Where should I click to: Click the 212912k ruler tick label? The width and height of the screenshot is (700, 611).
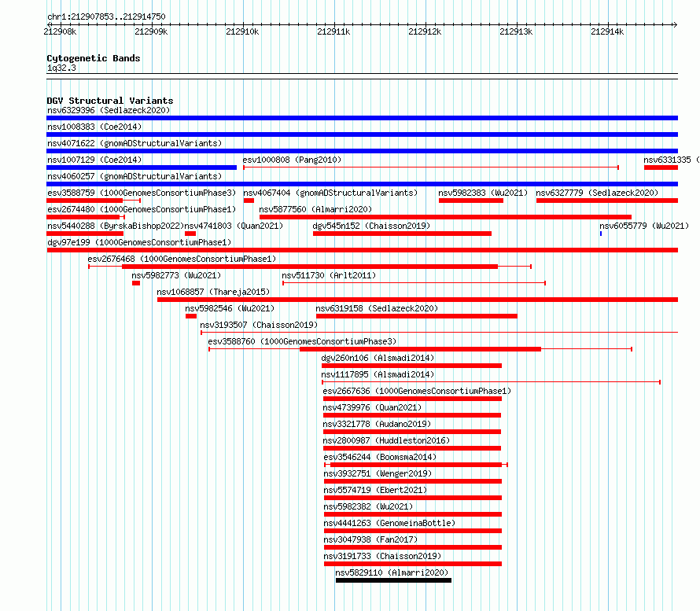pyautogui.click(x=425, y=31)
